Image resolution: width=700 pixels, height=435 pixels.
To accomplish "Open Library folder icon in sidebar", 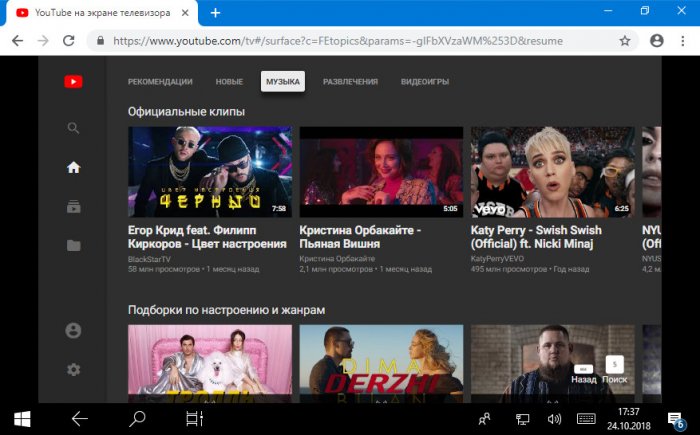I will tap(74, 245).
